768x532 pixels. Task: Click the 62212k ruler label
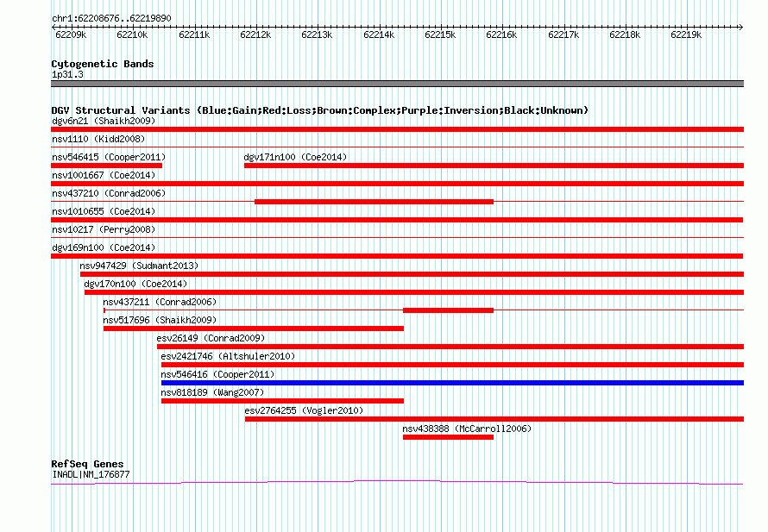255,34
